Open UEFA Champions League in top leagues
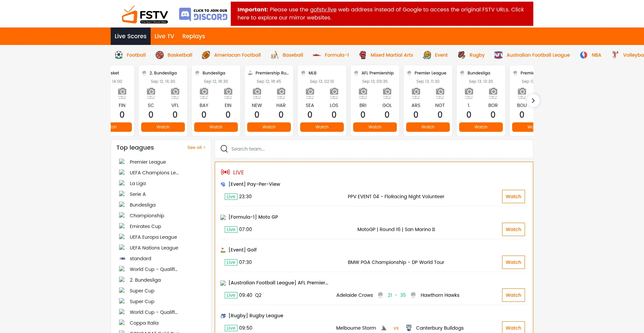Image resolution: width=644 pixels, height=333 pixels. (154, 173)
